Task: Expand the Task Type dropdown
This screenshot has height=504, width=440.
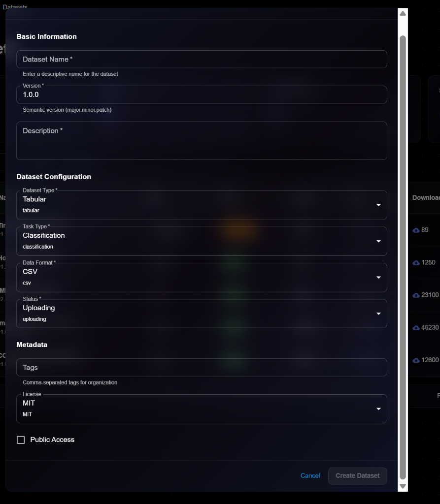Action: pos(202,241)
